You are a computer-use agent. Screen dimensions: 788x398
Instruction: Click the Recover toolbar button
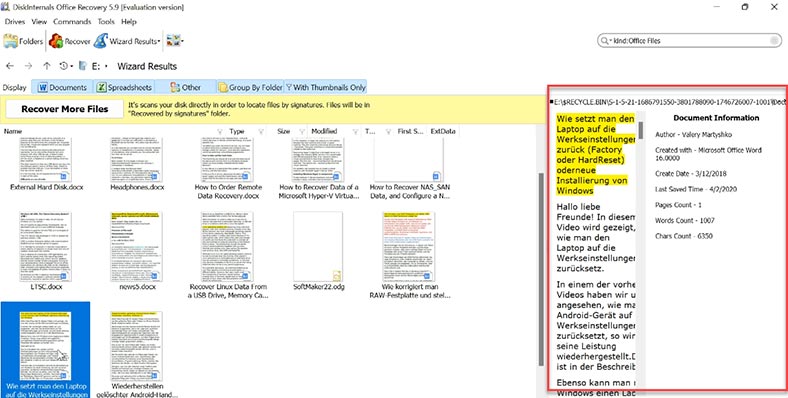70,41
